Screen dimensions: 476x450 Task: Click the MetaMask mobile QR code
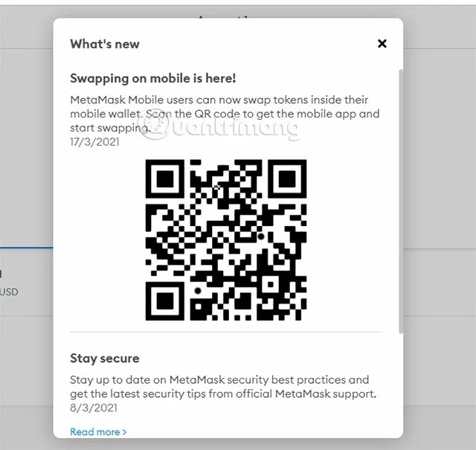tap(226, 240)
